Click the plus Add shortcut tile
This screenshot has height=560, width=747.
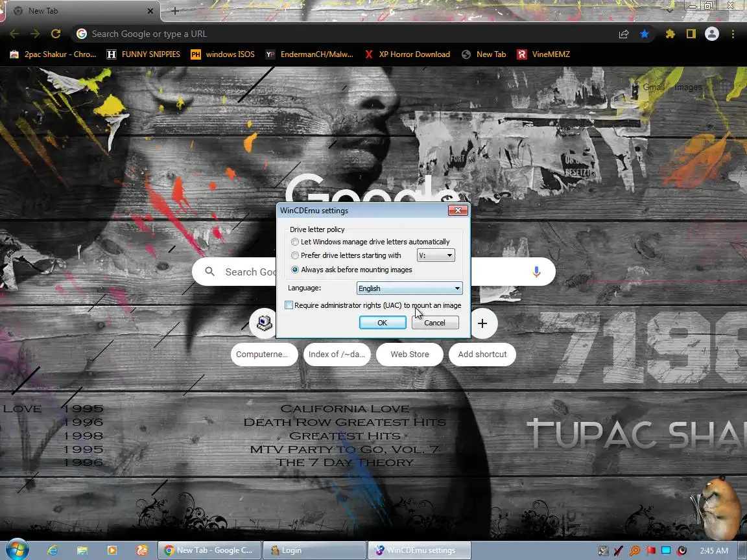click(x=482, y=324)
